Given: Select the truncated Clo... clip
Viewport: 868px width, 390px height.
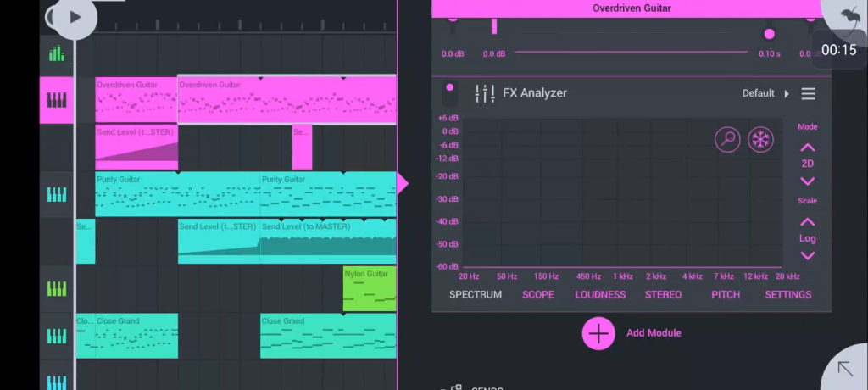Looking at the screenshot, I should [x=86, y=337].
